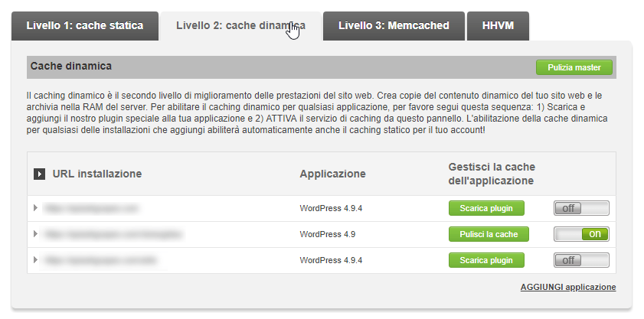Screen dimensions: 644x319
Task: Open the blurred URL in the top row
Action: 91,208
